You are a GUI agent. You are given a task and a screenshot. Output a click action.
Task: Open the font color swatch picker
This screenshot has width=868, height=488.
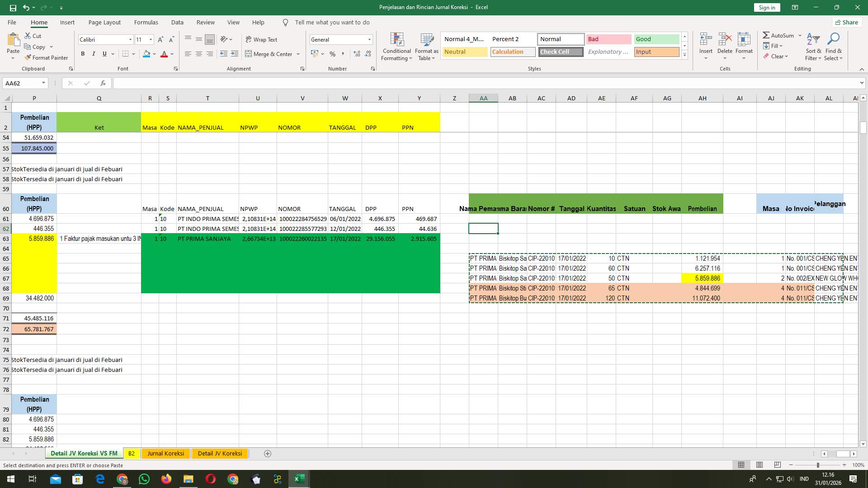click(171, 54)
